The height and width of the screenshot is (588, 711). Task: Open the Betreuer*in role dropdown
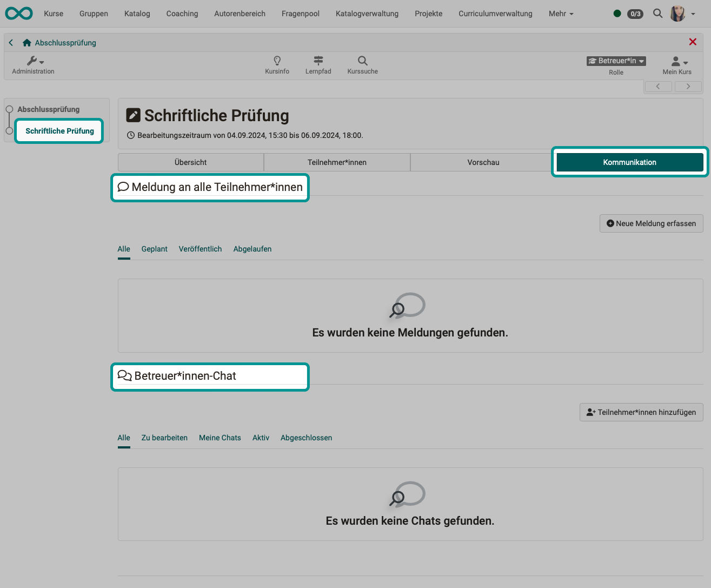(x=616, y=61)
